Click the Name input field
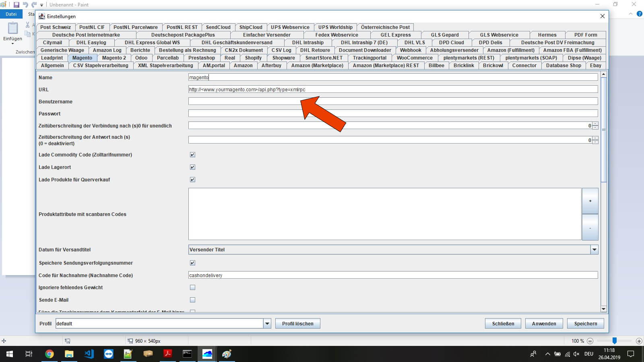This screenshot has width=644, height=362. tap(393, 78)
